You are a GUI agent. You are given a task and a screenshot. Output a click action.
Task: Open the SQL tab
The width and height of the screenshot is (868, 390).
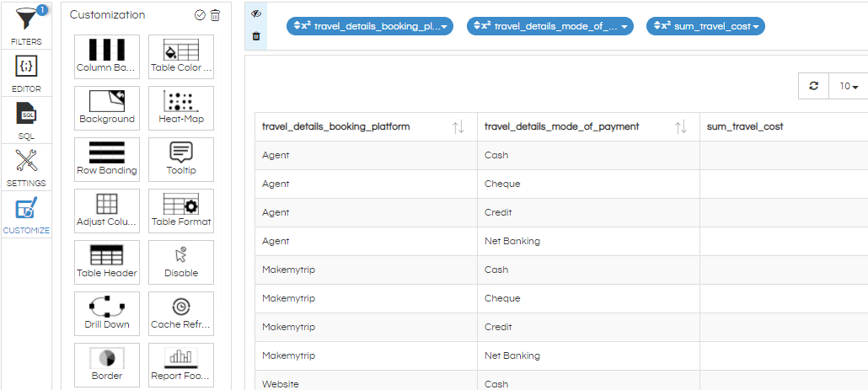(x=26, y=120)
